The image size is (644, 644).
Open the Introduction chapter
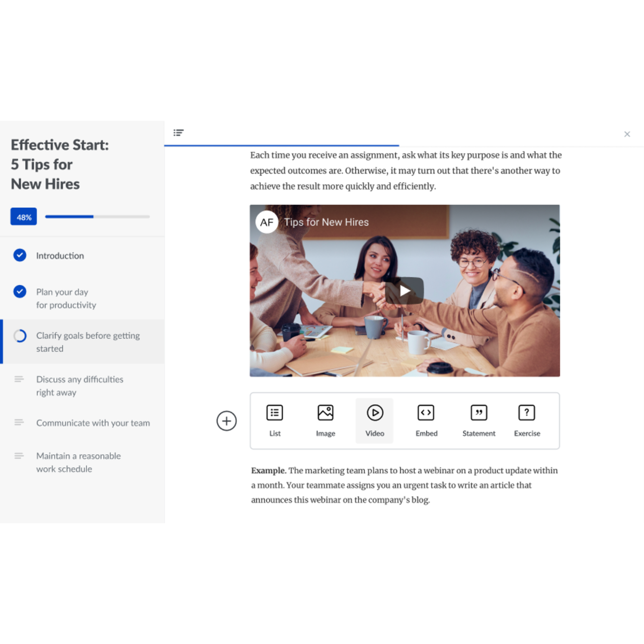60,256
